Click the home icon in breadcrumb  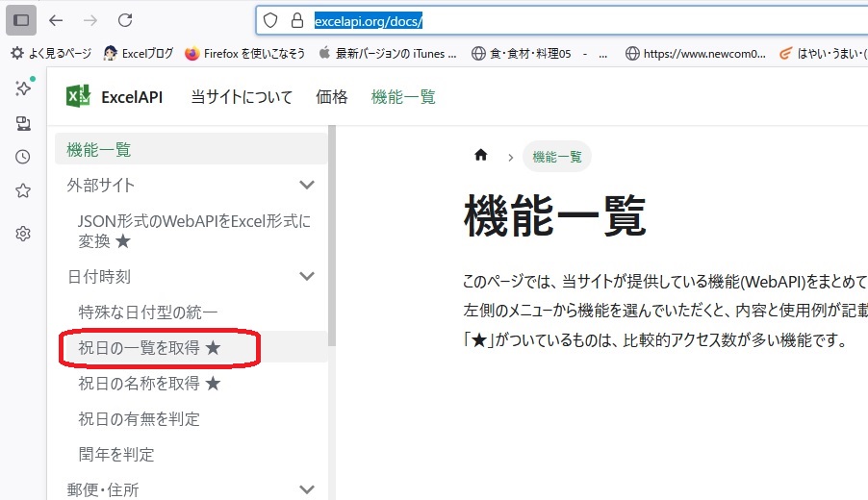[481, 156]
